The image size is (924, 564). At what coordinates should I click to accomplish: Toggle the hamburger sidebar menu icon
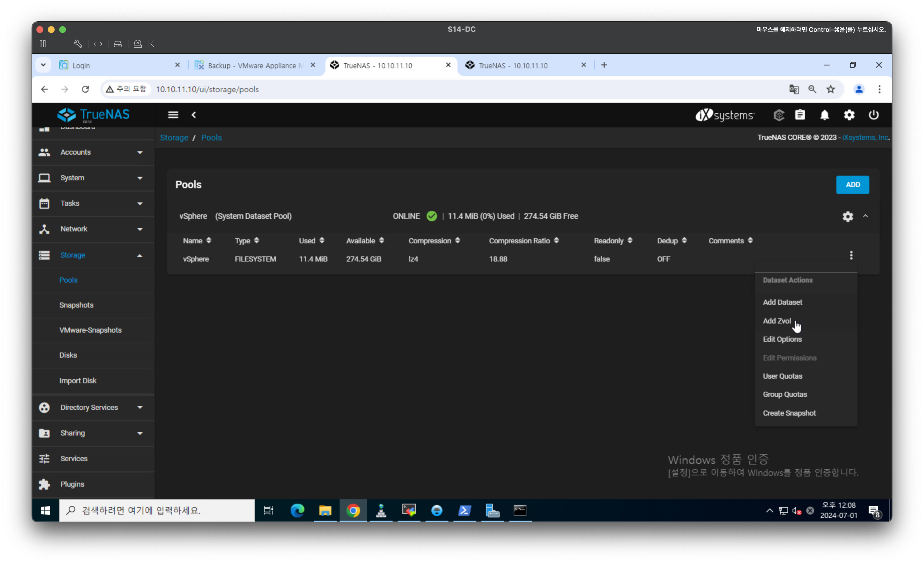[173, 115]
